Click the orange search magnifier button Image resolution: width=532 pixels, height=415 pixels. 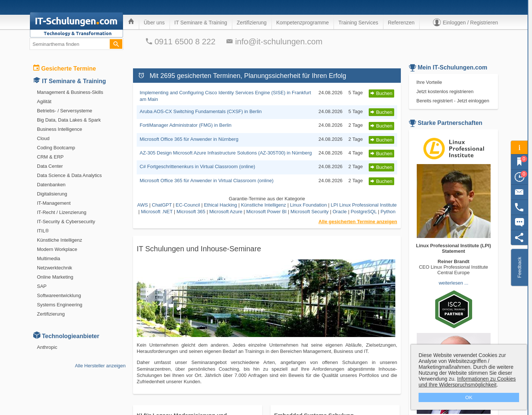pyautogui.click(x=116, y=44)
